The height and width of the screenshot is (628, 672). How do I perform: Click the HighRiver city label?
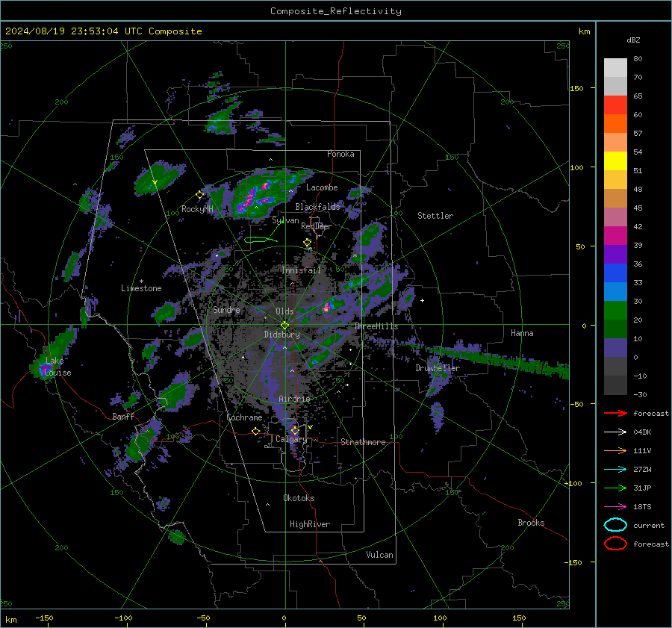(310, 524)
